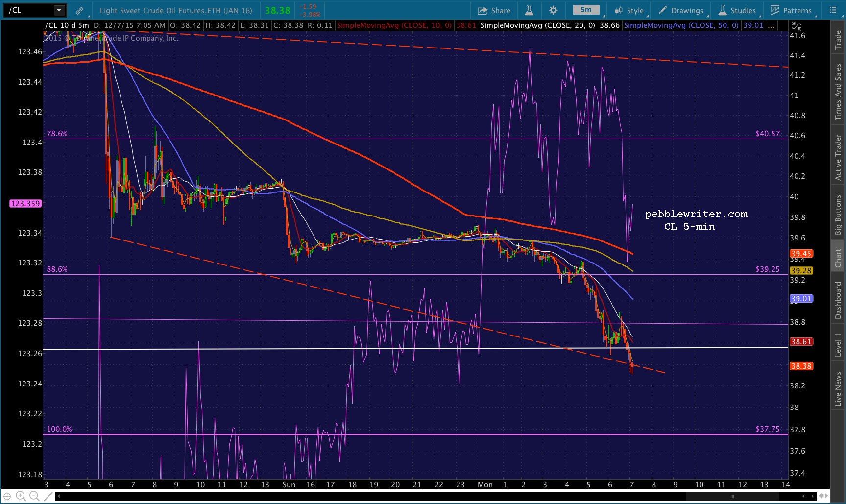Click the 100.0% Fibonacci level label

[x=59, y=429]
